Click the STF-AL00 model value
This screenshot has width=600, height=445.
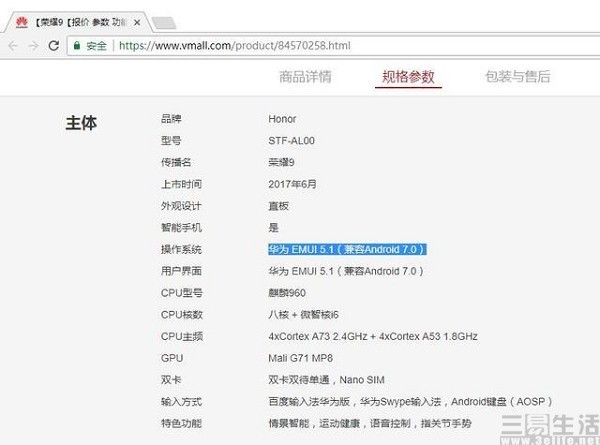pyautogui.click(x=291, y=141)
